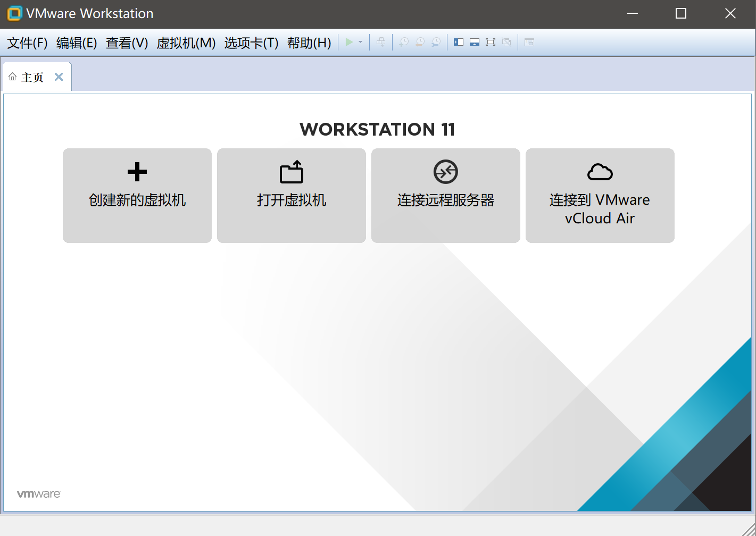Screen dimensions: 756x536
Task: Toggle the library sidebar panel icon
Action: click(x=459, y=42)
